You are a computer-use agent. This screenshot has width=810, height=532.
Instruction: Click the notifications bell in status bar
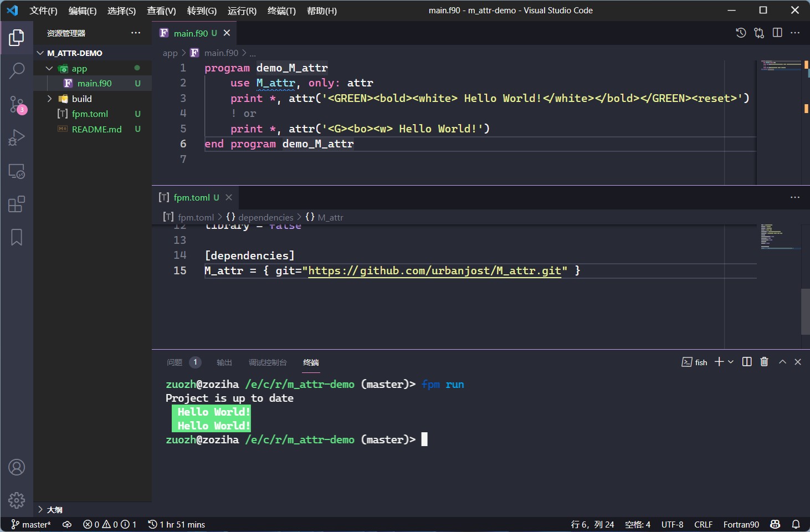pos(796,524)
